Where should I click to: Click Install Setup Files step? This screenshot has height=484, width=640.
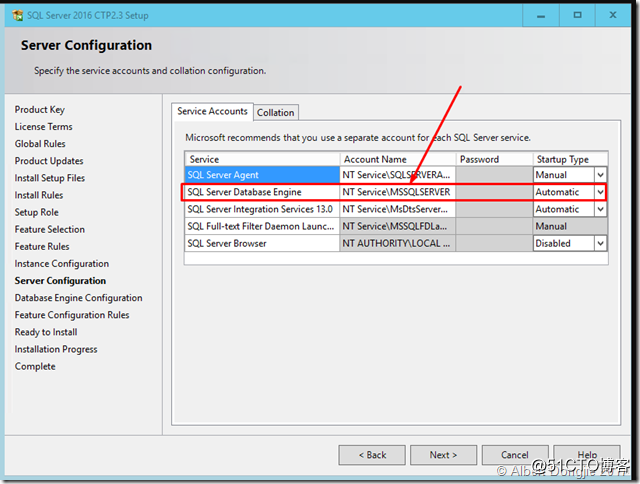[x=50, y=178]
